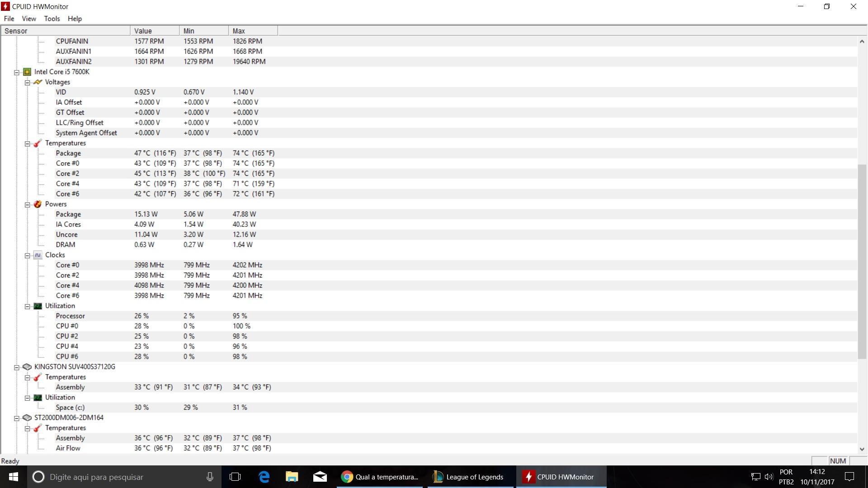Collapse the Intel Core i5 7600K node

pyautogui.click(x=17, y=72)
